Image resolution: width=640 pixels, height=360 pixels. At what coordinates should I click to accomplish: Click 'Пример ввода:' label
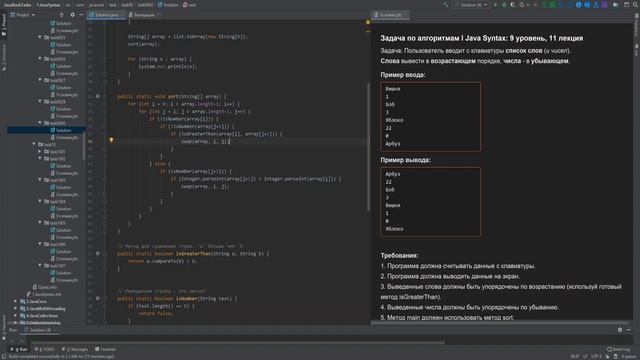point(402,75)
